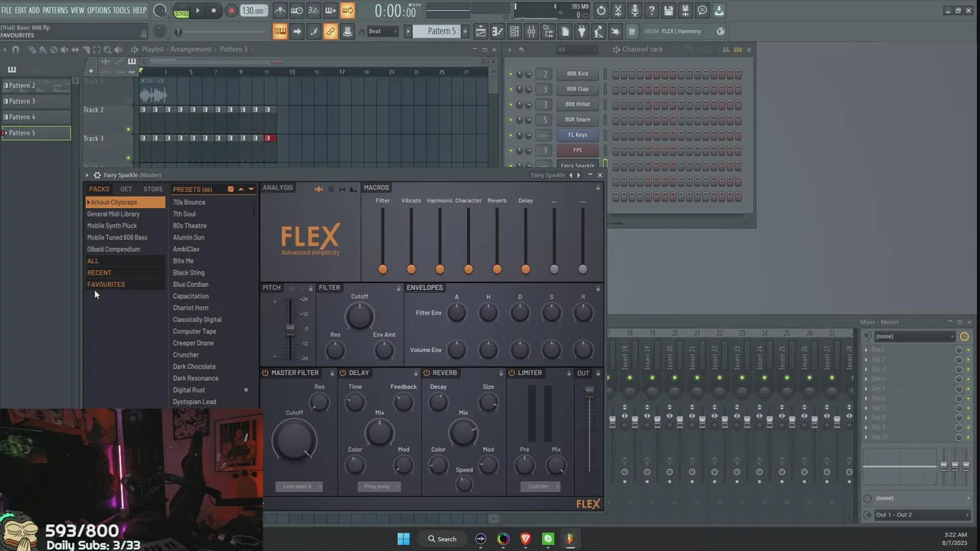980x551 pixels.
Task: Select the Blue Cordian preset
Action: click(x=191, y=285)
